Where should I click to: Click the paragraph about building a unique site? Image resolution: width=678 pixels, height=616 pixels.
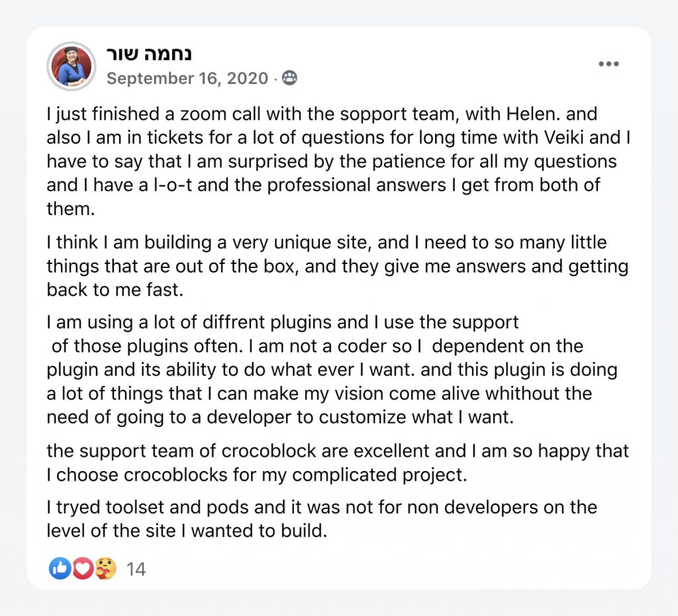(x=337, y=266)
